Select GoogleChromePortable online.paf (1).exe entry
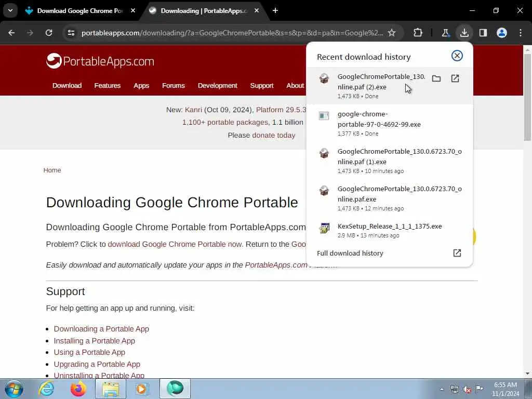This screenshot has width=532, height=399. pos(389,160)
